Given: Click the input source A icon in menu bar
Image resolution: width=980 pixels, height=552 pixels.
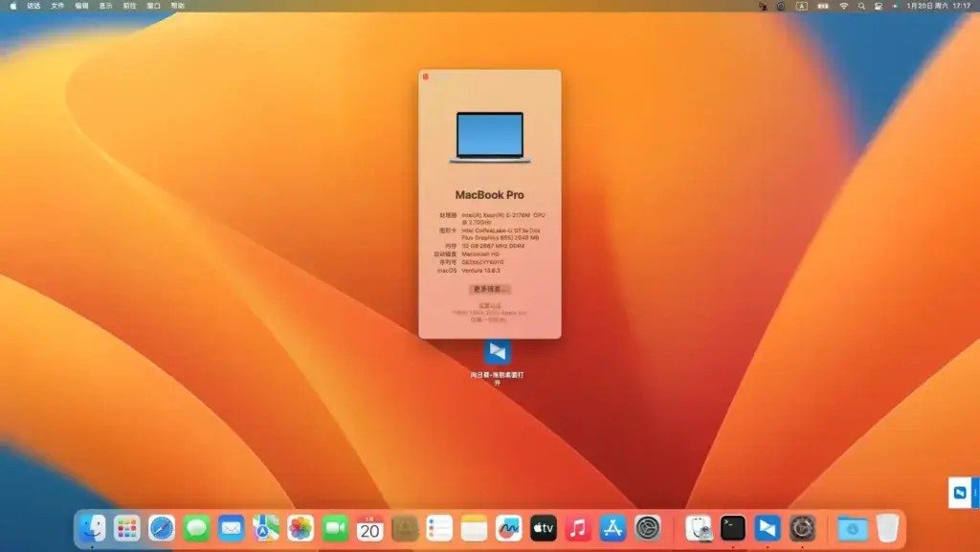Looking at the screenshot, I should 801,6.
